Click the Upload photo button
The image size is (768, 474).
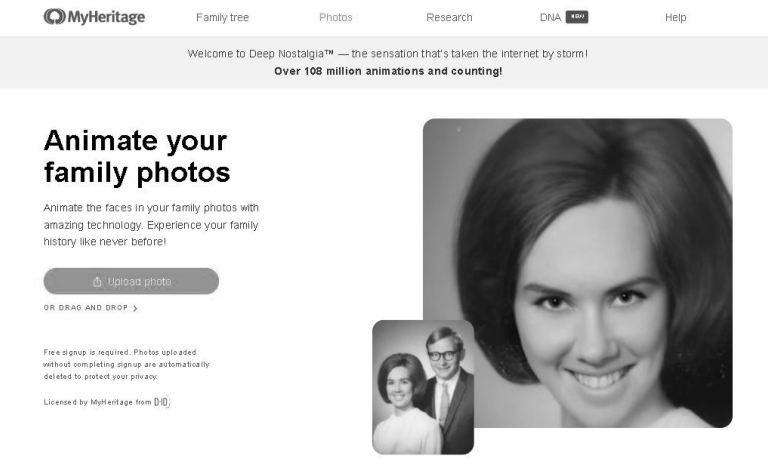click(131, 281)
